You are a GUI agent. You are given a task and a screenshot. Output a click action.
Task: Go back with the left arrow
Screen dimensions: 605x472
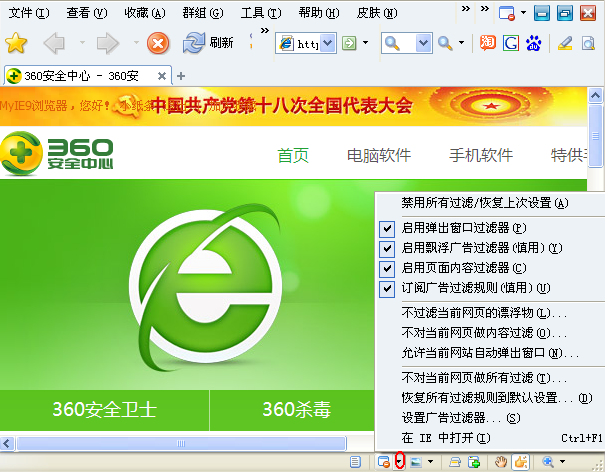54,43
